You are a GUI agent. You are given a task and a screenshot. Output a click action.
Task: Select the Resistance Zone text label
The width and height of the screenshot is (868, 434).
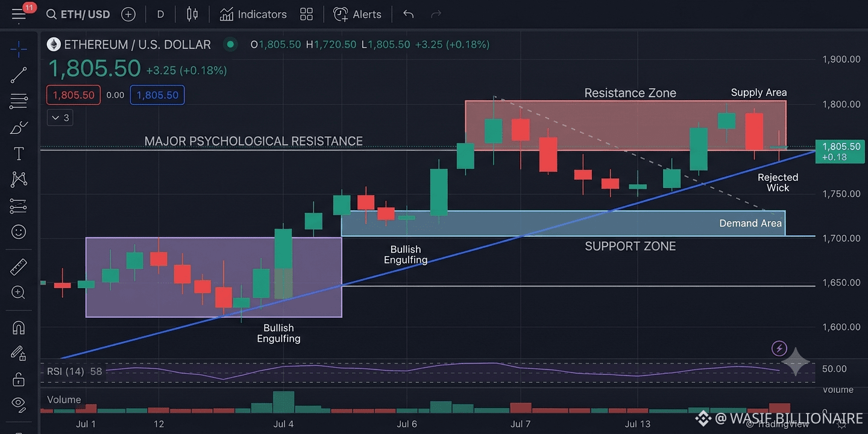pos(631,93)
